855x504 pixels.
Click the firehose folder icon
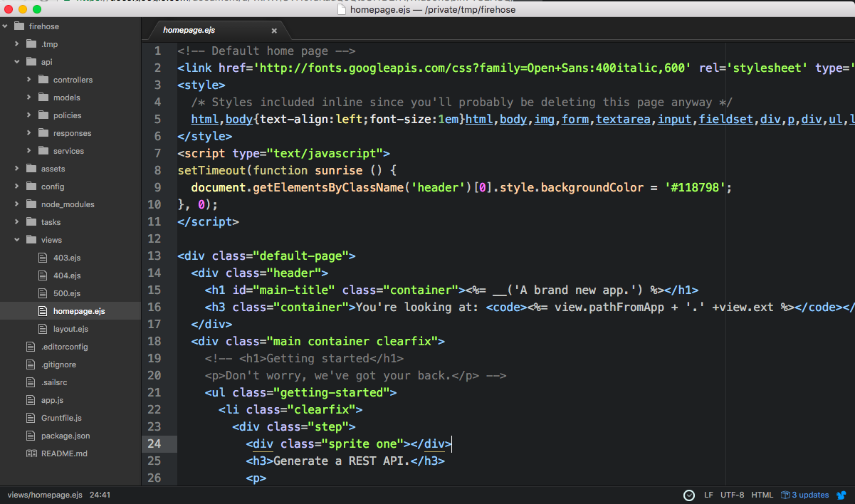pos(19,26)
